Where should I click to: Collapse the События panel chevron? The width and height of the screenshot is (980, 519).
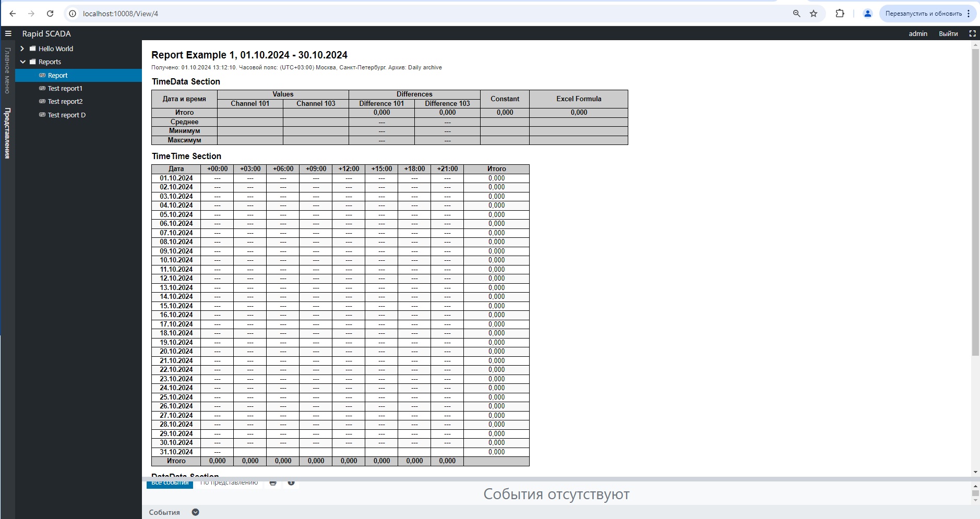point(195,512)
